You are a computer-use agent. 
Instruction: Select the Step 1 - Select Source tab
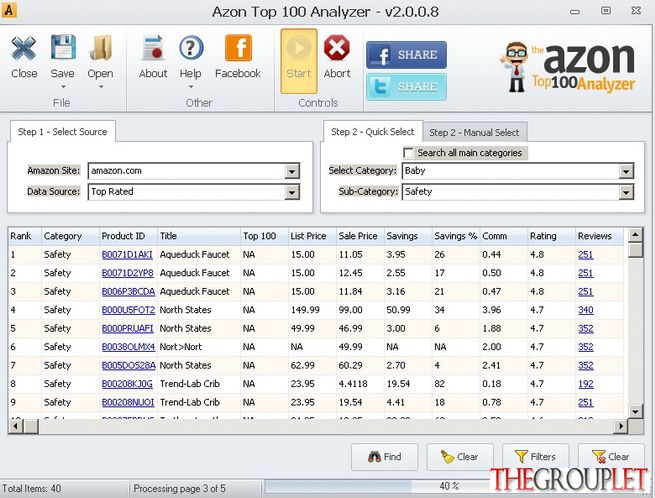point(62,132)
